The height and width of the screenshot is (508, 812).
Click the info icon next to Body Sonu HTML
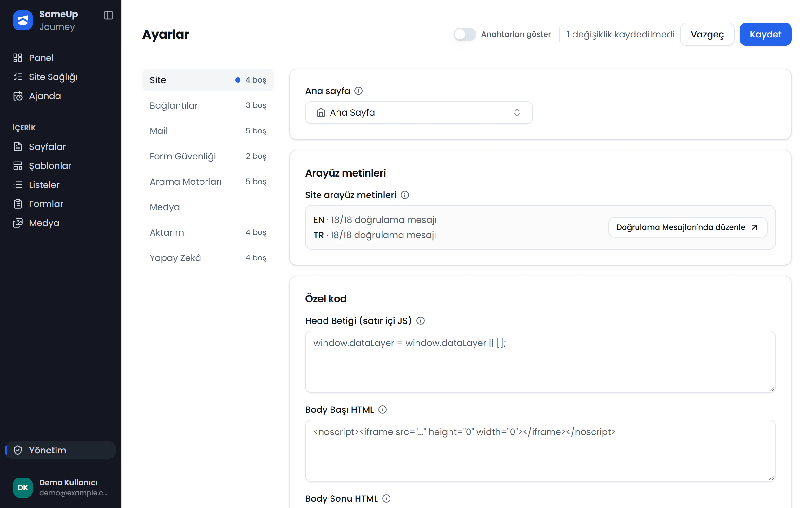[x=386, y=498]
